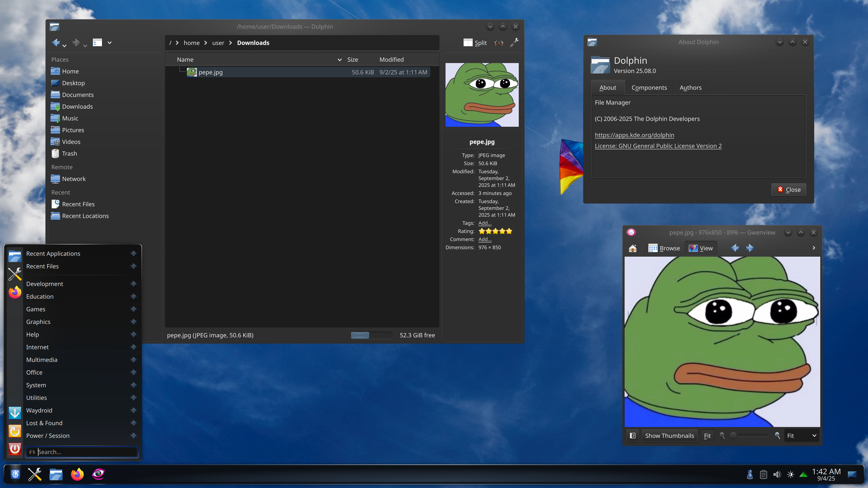
Task: Toggle Show Thumbnails in Gwenview
Action: point(669,436)
